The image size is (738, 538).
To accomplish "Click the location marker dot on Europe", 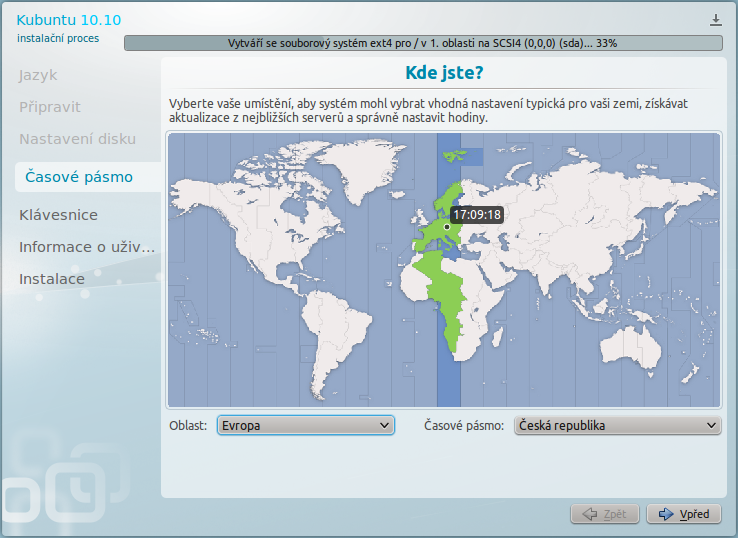I will 447,227.
